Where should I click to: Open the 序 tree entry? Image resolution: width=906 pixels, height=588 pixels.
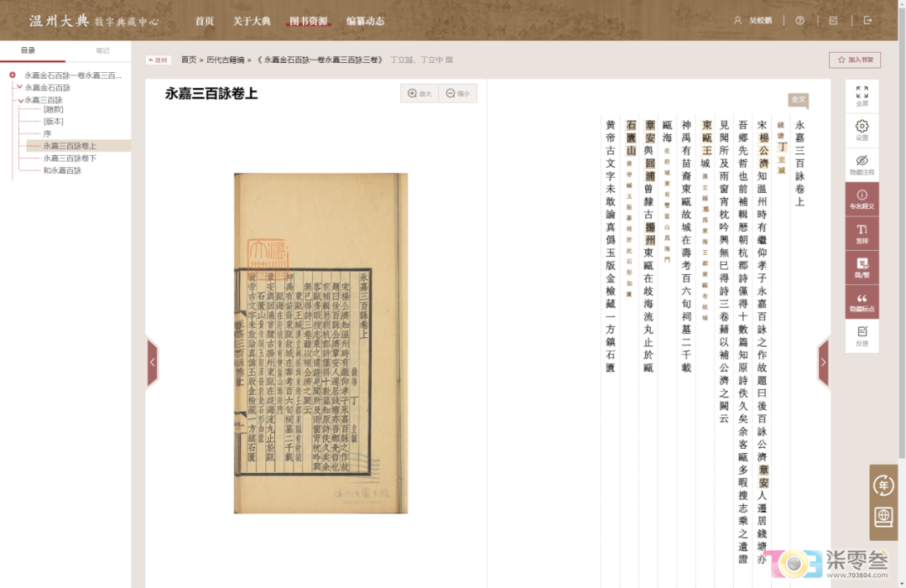point(47,133)
